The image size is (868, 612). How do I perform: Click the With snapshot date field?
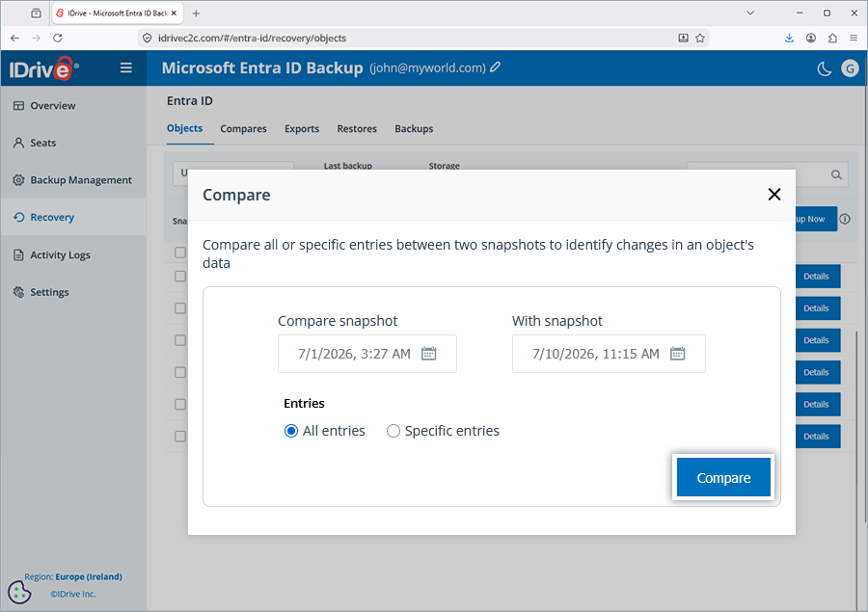(609, 354)
